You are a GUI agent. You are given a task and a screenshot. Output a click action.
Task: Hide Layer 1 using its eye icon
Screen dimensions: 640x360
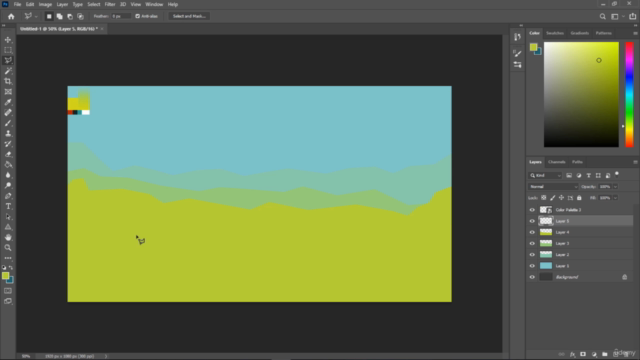click(532, 266)
